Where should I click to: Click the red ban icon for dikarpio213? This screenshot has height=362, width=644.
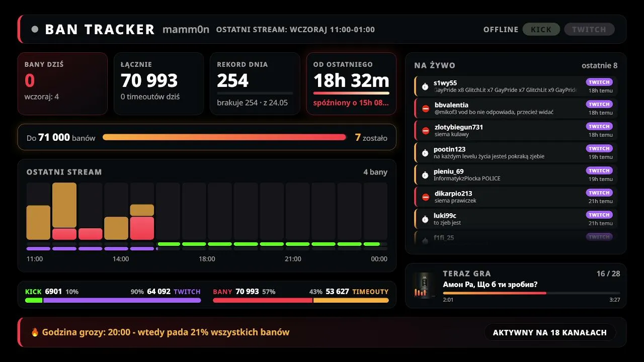[426, 197]
